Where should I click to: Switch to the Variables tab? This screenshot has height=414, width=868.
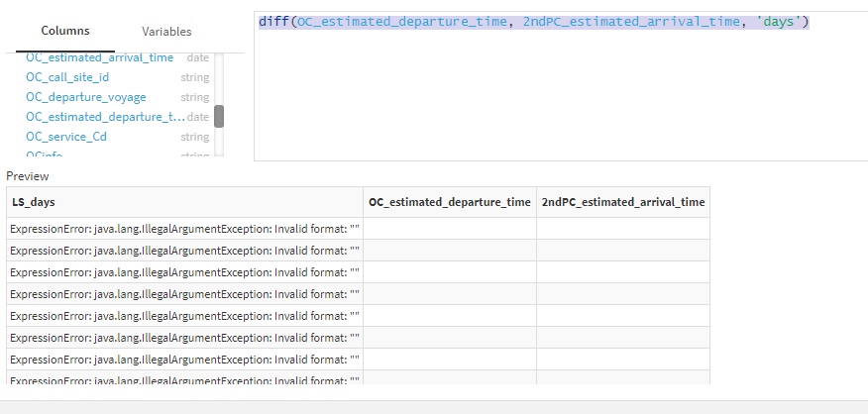(x=166, y=32)
